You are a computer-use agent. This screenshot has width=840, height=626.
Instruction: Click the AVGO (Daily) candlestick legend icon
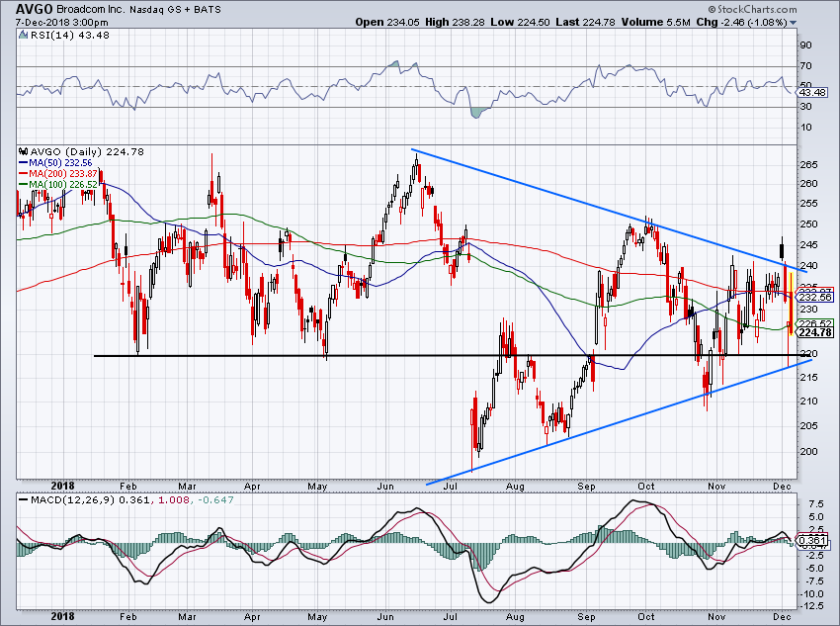point(23,151)
